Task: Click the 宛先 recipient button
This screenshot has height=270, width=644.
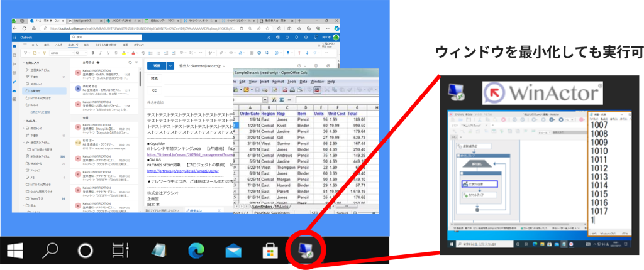Action: 155,78
